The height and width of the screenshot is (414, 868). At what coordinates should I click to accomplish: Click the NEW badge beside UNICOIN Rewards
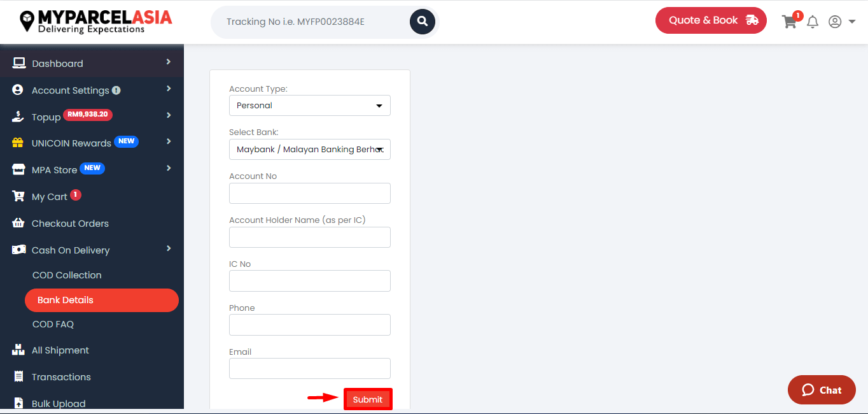(126, 141)
